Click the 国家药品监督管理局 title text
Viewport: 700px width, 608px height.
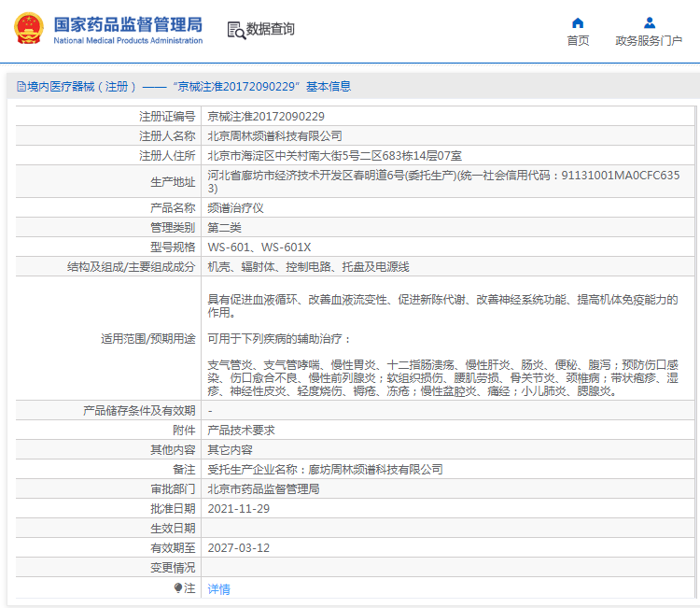coord(128,24)
